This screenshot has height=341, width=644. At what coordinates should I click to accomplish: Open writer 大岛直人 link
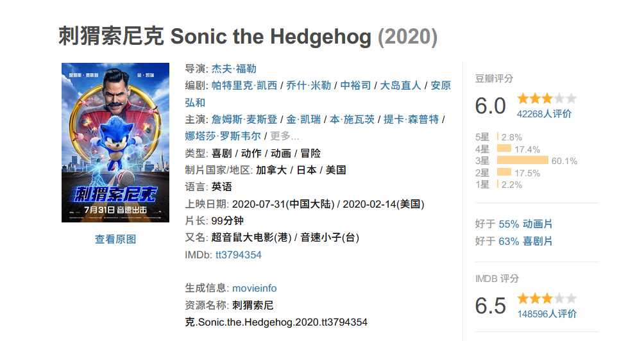(400, 85)
